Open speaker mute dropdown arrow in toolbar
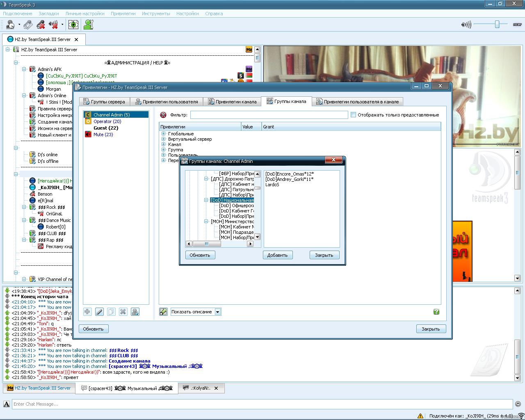This screenshot has height=420, width=525. click(x=62, y=25)
